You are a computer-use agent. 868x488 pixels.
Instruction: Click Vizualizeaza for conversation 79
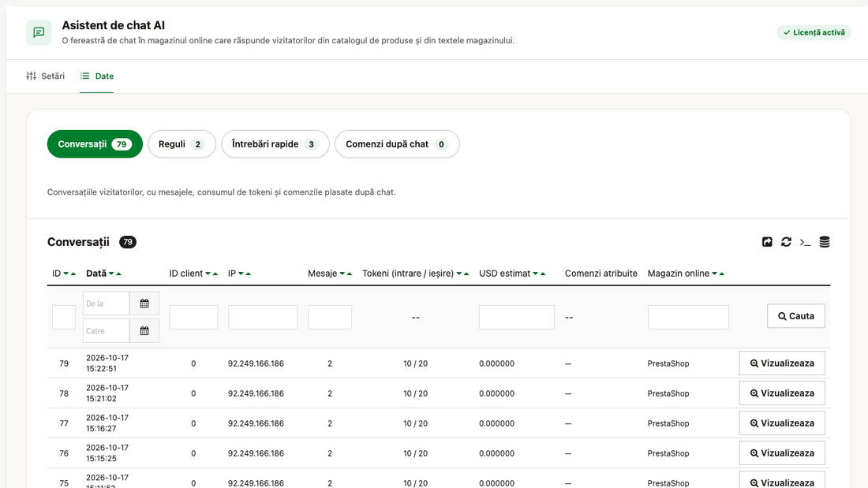pyautogui.click(x=782, y=363)
